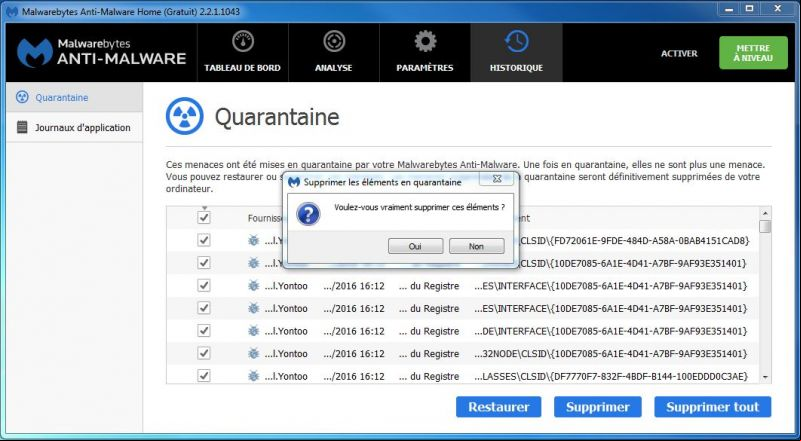Image resolution: width=801 pixels, height=441 pixels.
Task: Uncheck the FD72061E CLSID row checkbox
Action: pyautogui.click(x=204, y=240)
